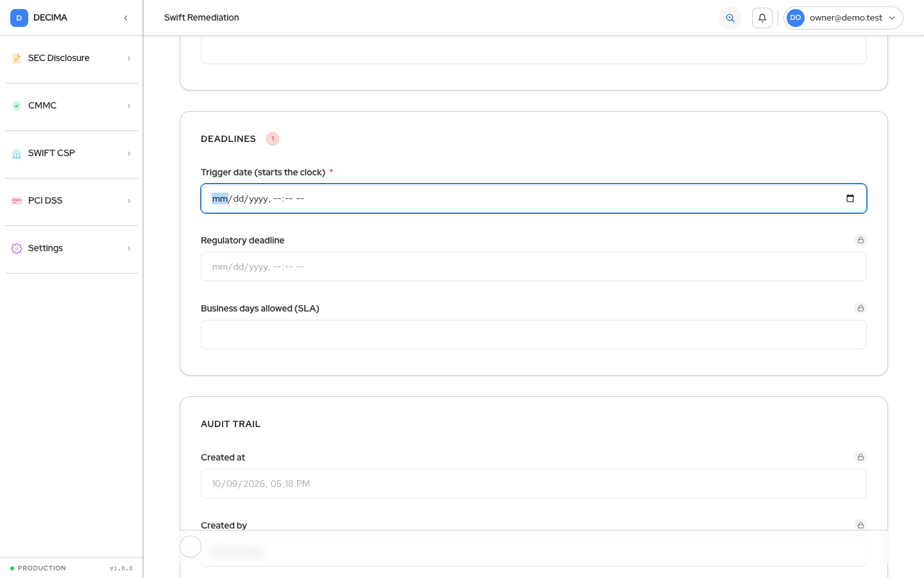Click the Deadlines error count badge
Image resolution: width=924 pixels, height=578 pixels.
273,139
